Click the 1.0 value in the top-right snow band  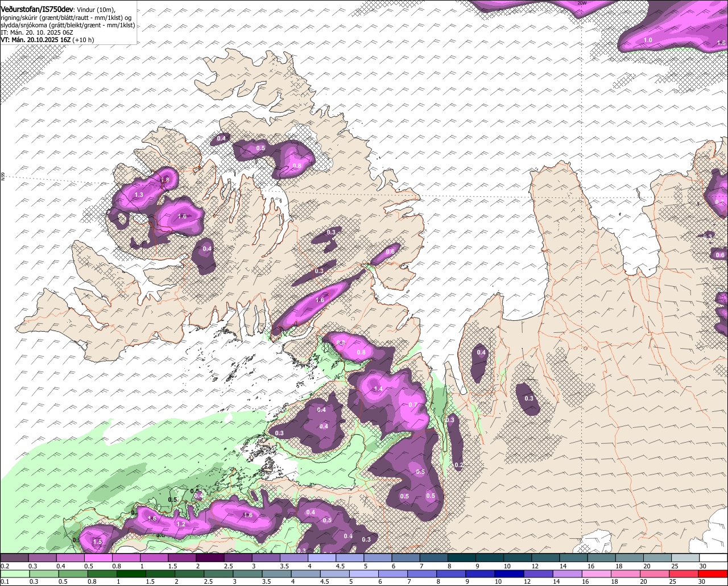coord(648,40)
